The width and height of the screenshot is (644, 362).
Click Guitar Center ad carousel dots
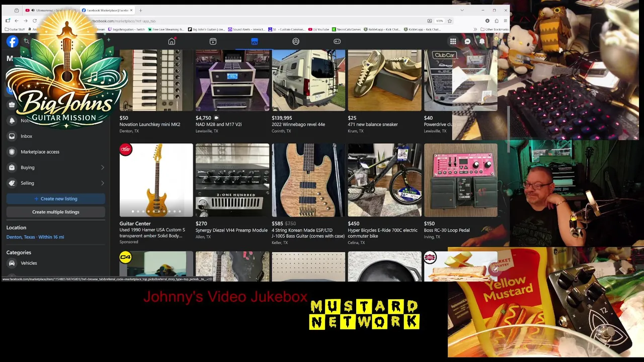point(156,212)
